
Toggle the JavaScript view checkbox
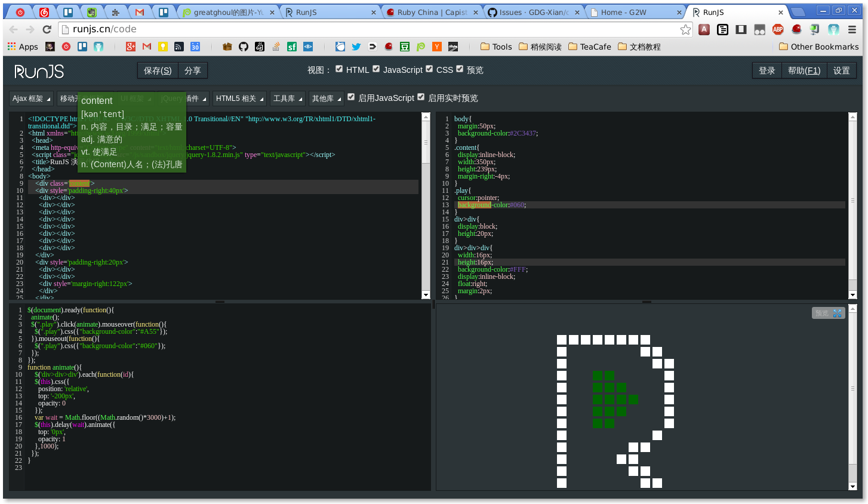point(376,69)
